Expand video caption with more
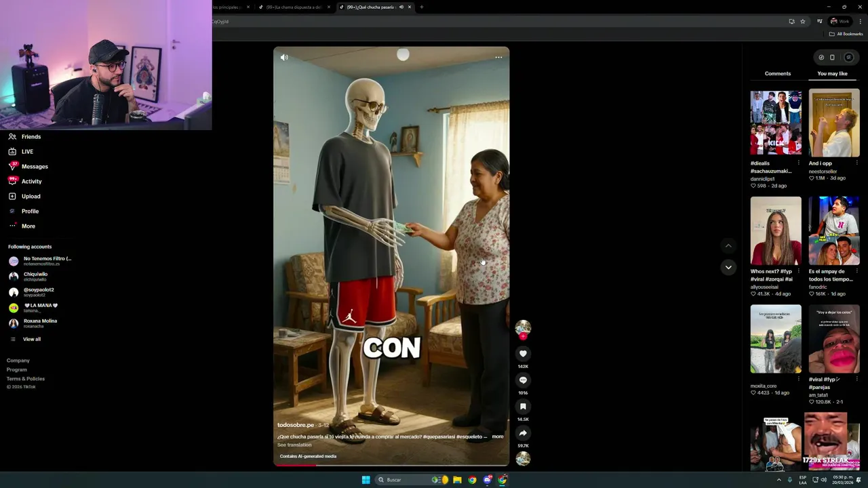 [498, 436]
